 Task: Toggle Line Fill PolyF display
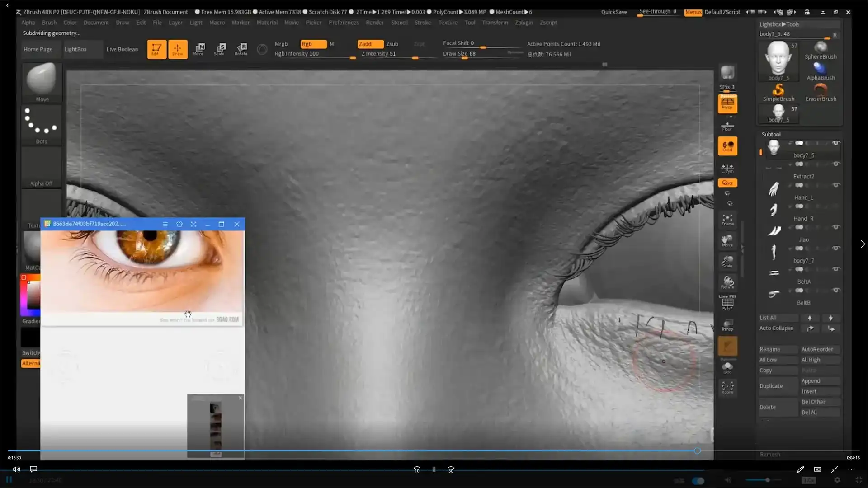click(727, 302)
